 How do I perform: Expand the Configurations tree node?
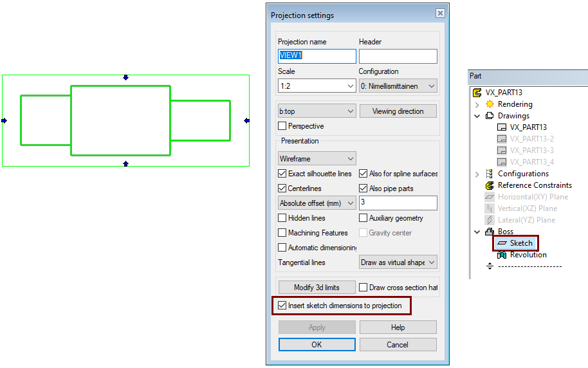click(477, 174)
